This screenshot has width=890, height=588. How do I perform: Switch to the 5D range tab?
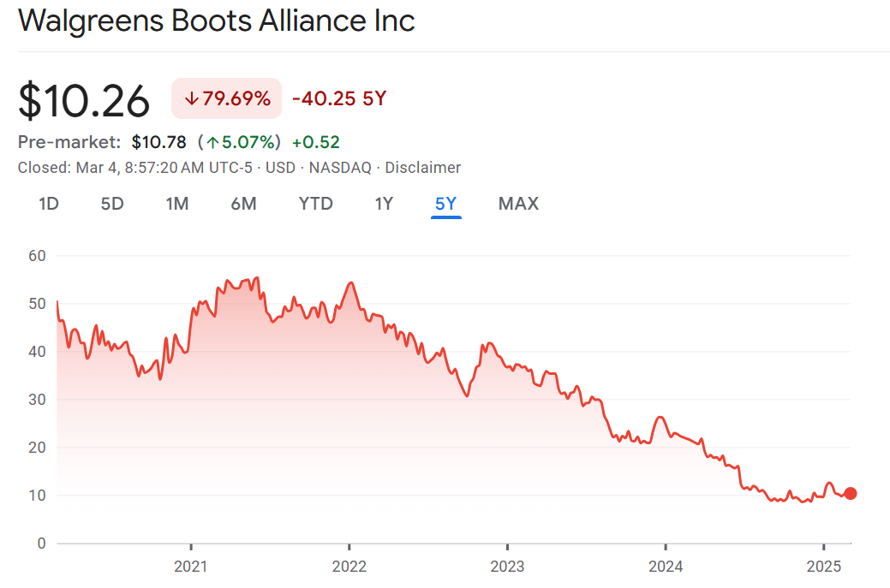[x=112, y=204]
